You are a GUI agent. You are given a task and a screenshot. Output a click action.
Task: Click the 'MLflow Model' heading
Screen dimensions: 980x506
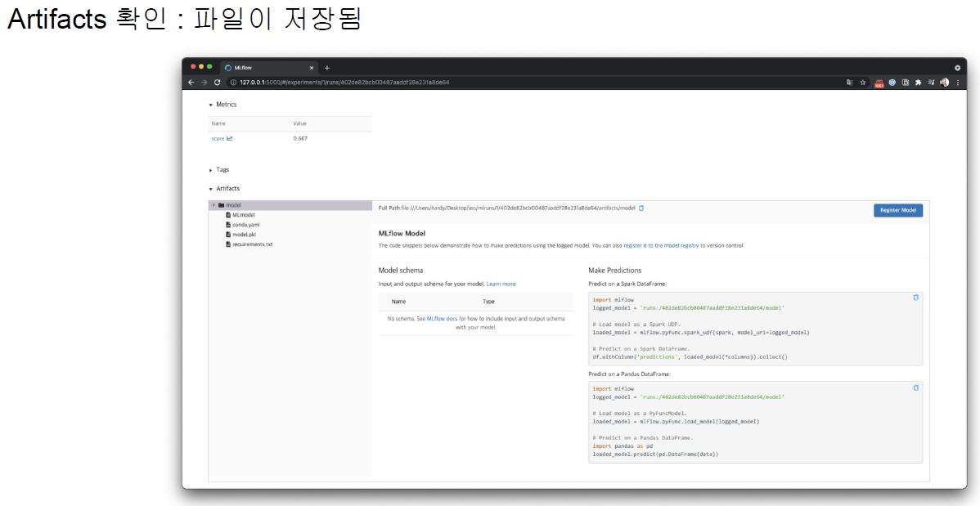[402, 234]
